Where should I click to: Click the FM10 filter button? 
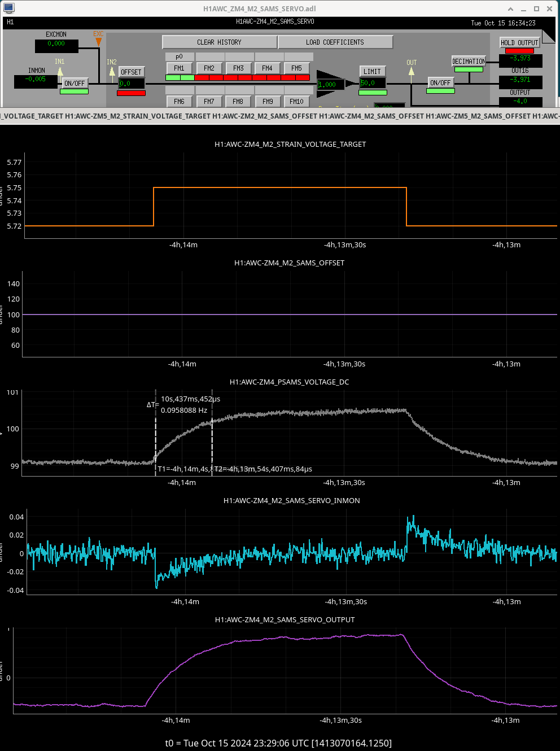(x=296, y=101)
